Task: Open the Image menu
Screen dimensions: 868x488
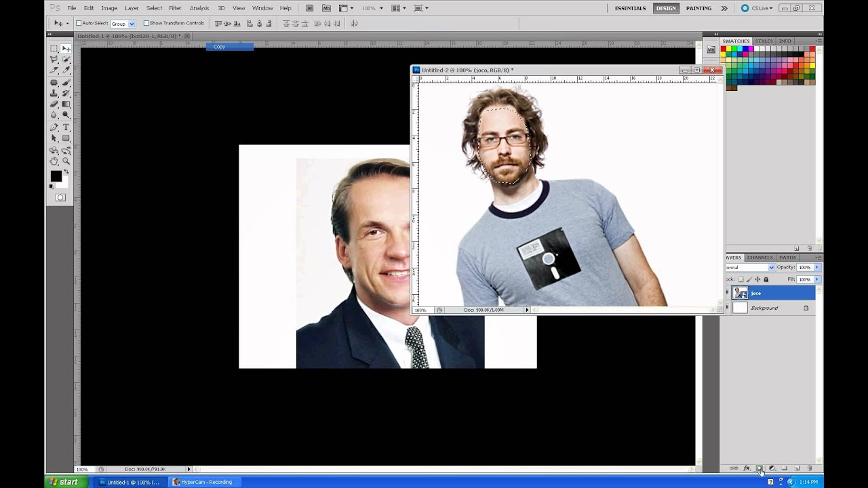Action: coord(109,8)
